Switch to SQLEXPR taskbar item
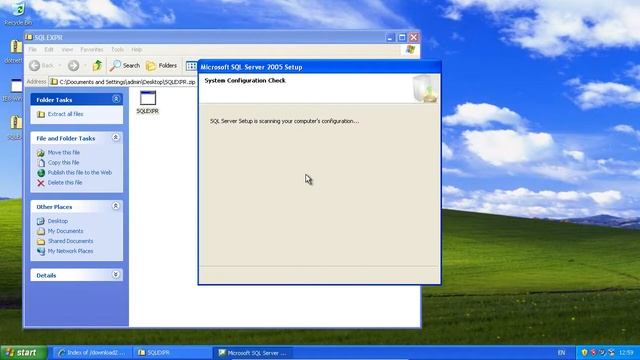This screenshot has width=640, height=360. click(174, 353)
